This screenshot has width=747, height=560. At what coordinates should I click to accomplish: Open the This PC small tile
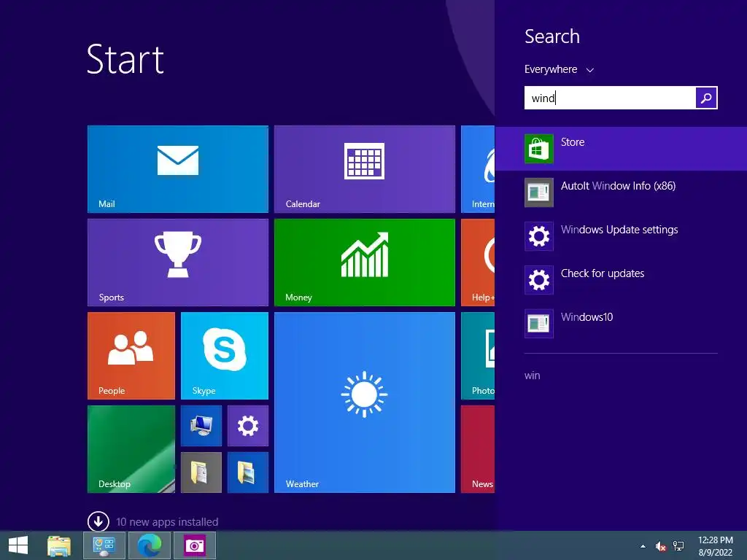click(201, 426)
